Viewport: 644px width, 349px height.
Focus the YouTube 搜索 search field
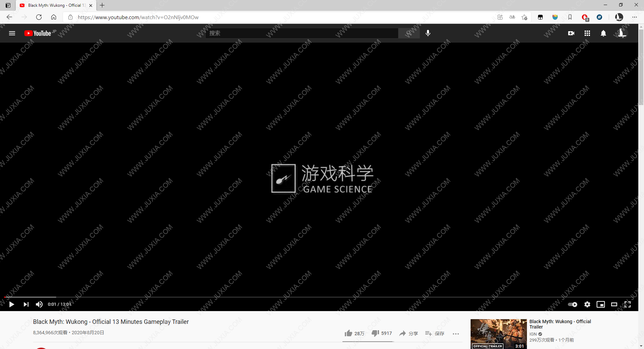302,33
